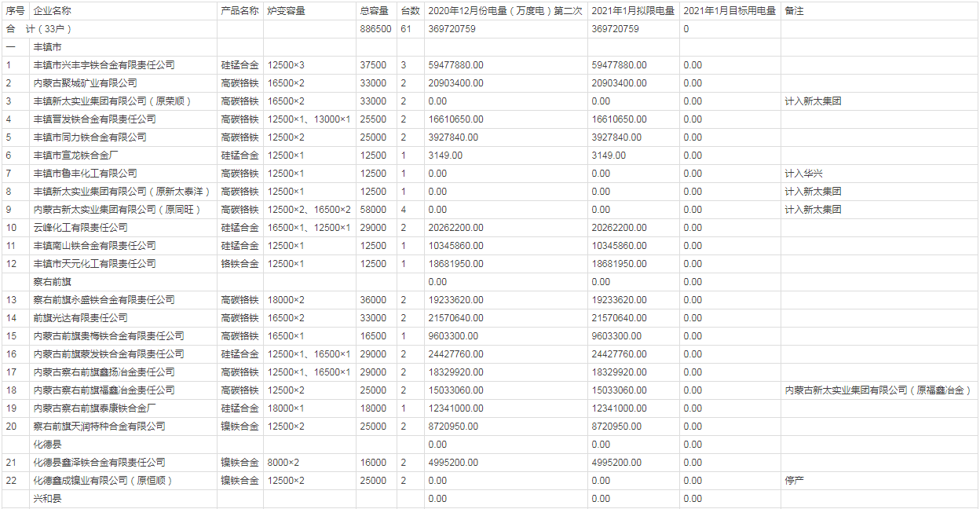This screenshot has width=980, height=509.
Task: Click the 产品名称 column header
Action: tap(240, 11)
